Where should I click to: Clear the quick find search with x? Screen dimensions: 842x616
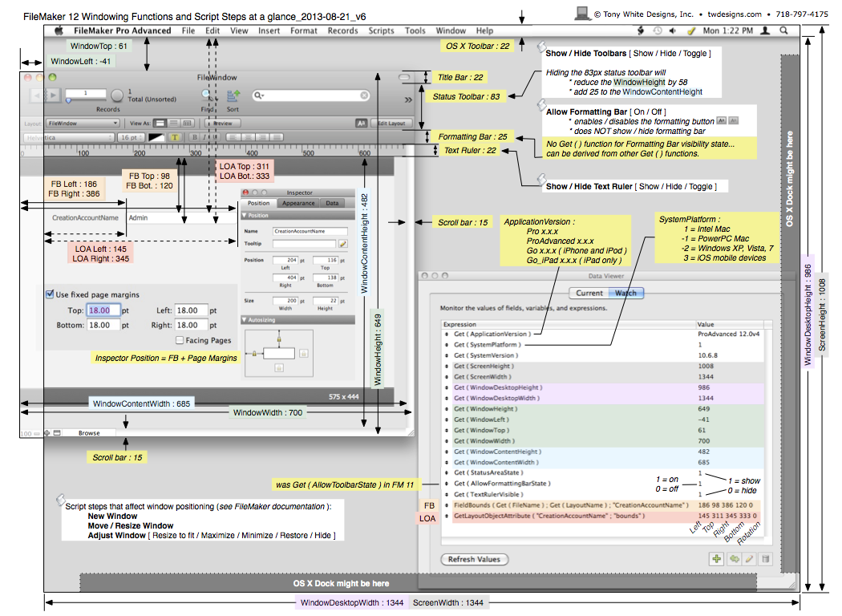tap(364, 95)
